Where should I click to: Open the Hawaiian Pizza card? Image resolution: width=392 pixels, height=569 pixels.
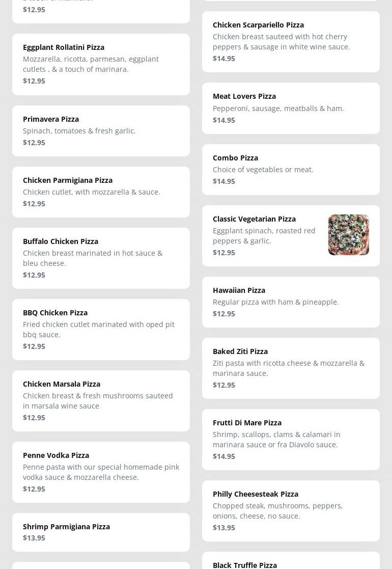point(291,302)
